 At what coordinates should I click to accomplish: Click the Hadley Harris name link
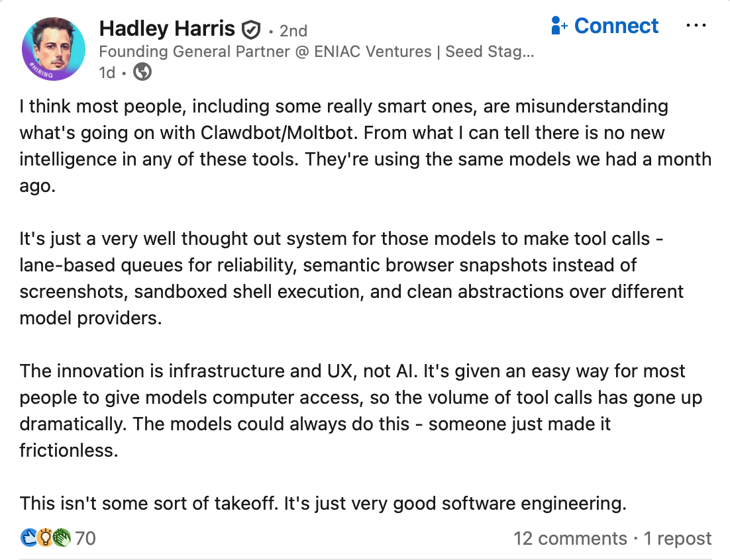[167, 29]
